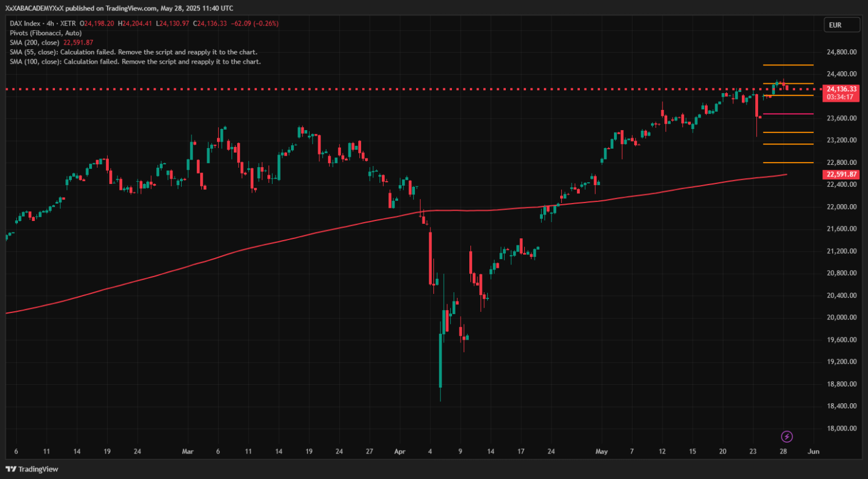Click the purple lightning bolt events icon
868x479 pixels.
(786, 437)
